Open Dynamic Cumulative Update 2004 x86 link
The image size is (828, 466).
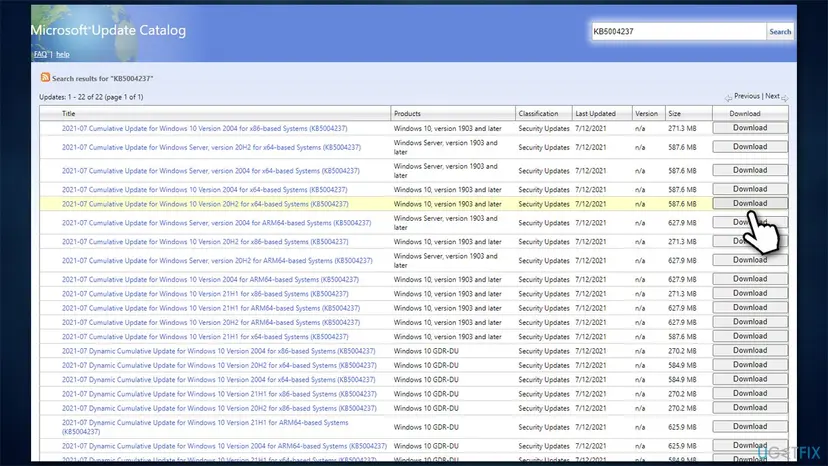tap(219, 351)
